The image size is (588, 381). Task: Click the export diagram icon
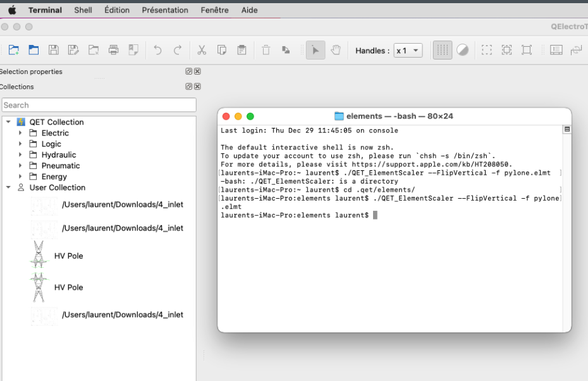[x=133, y=50]
